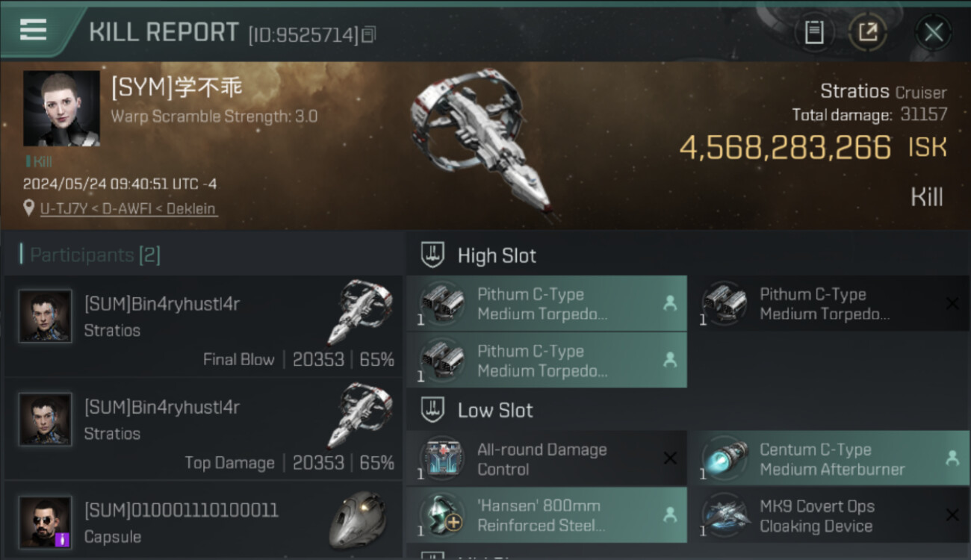Click the MK9 Covert Ops Cloaking Device icon

click(x=725, y=515)
